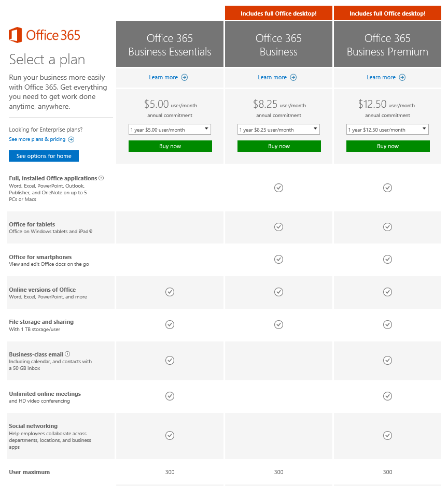
Task: Click the See more plans & pricing link
Action: [x=36, y=139]
